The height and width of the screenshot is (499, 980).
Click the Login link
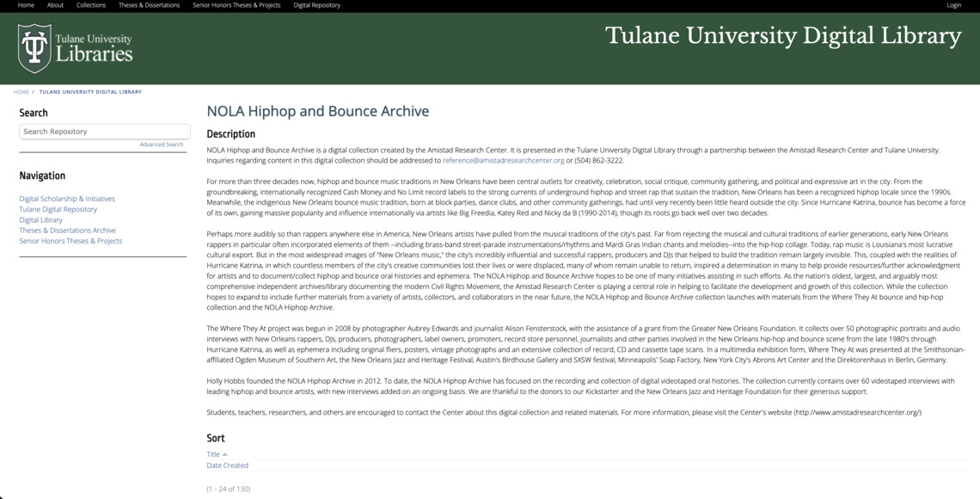click(953, 4)
